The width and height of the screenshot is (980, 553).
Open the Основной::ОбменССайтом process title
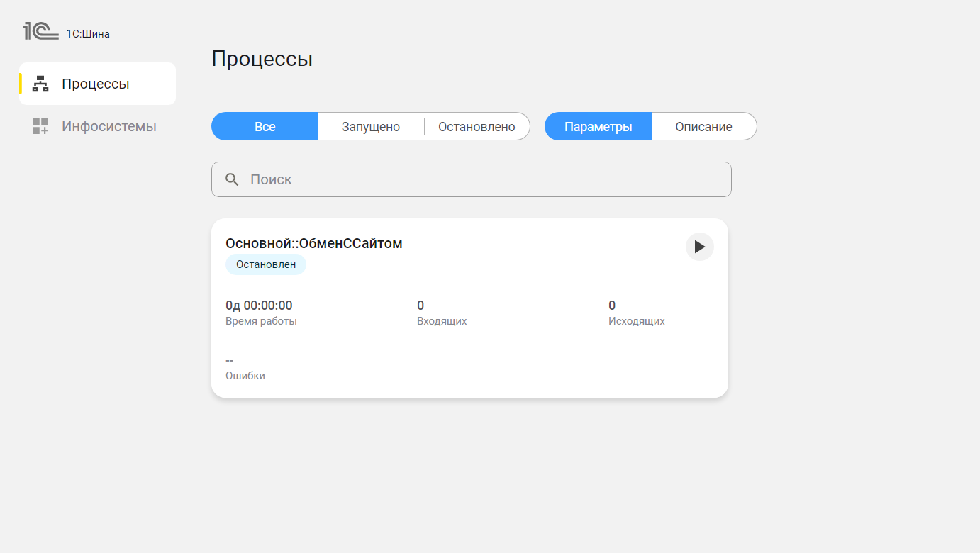[x=313, y=244]
